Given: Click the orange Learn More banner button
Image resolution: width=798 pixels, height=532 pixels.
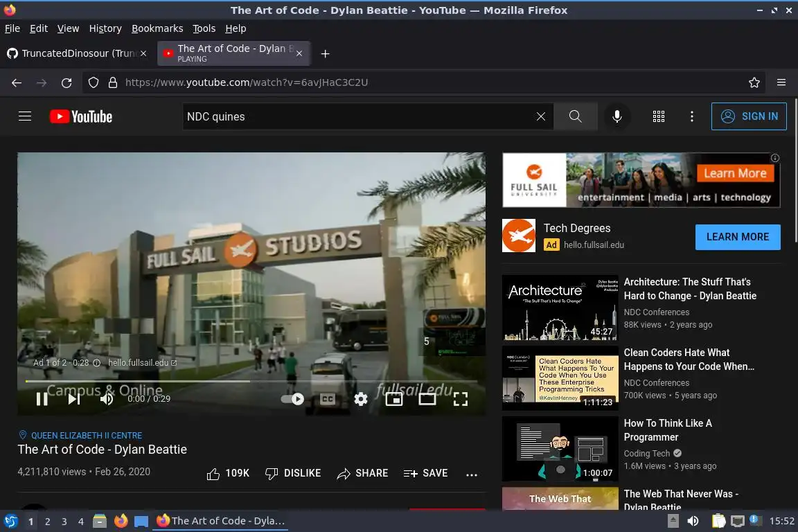Looking at the screenshot, I should click(x=735, y=174).
